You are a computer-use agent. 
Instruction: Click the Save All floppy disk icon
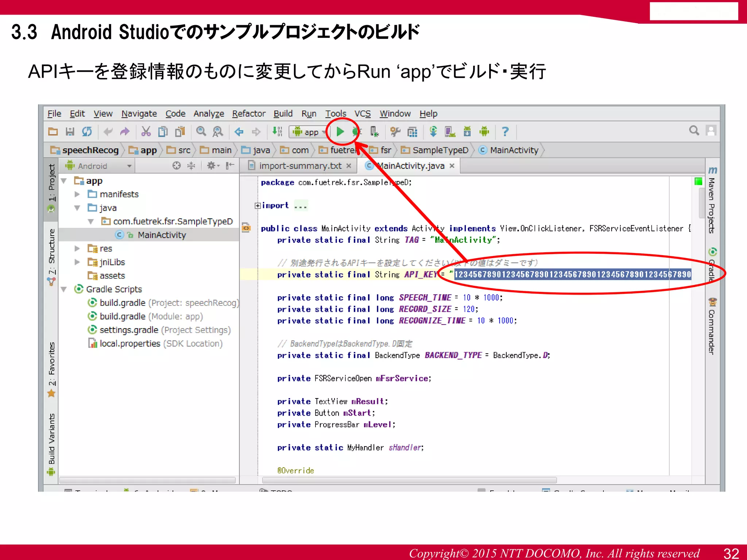click(x=70, y=131)
